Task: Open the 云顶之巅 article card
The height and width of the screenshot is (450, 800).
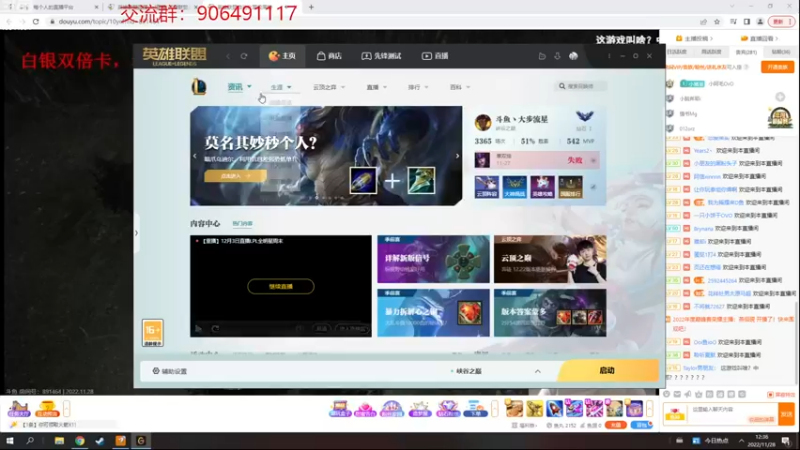Action: point(550,259)
